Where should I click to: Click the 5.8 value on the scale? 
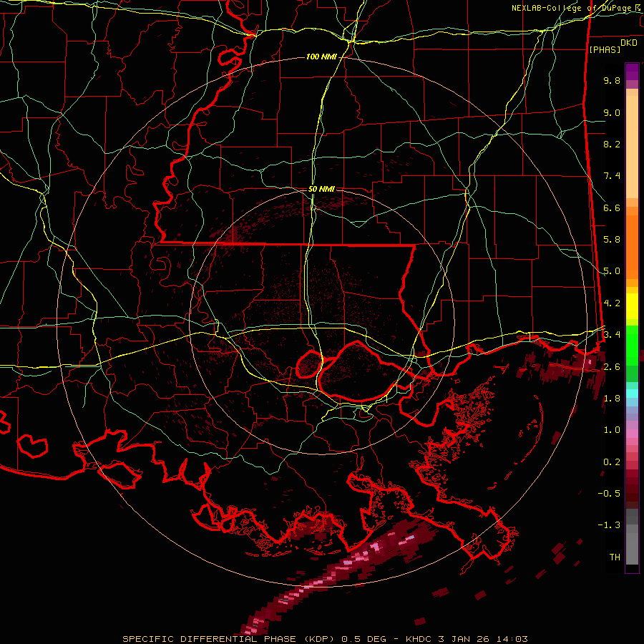[612, 240]
